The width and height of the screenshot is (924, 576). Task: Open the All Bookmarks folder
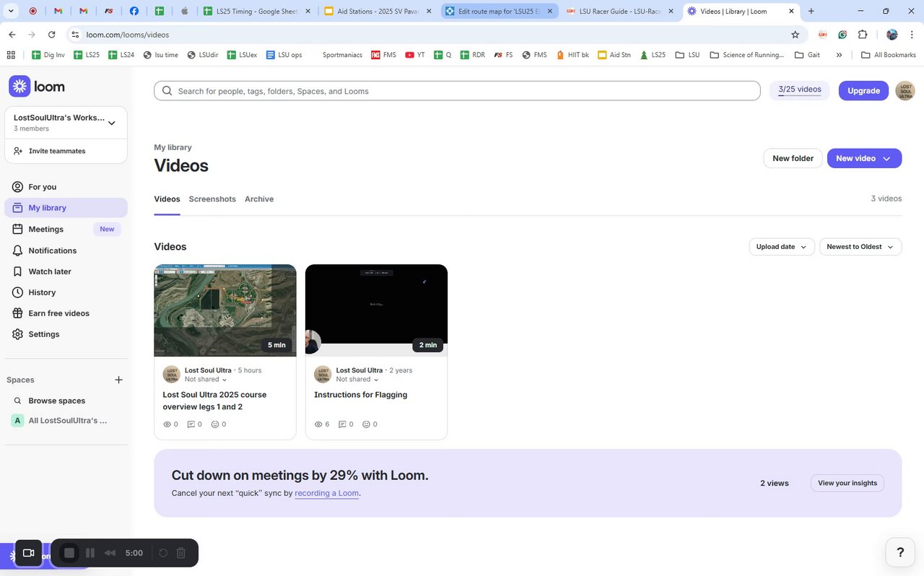(x=888, y=55)
